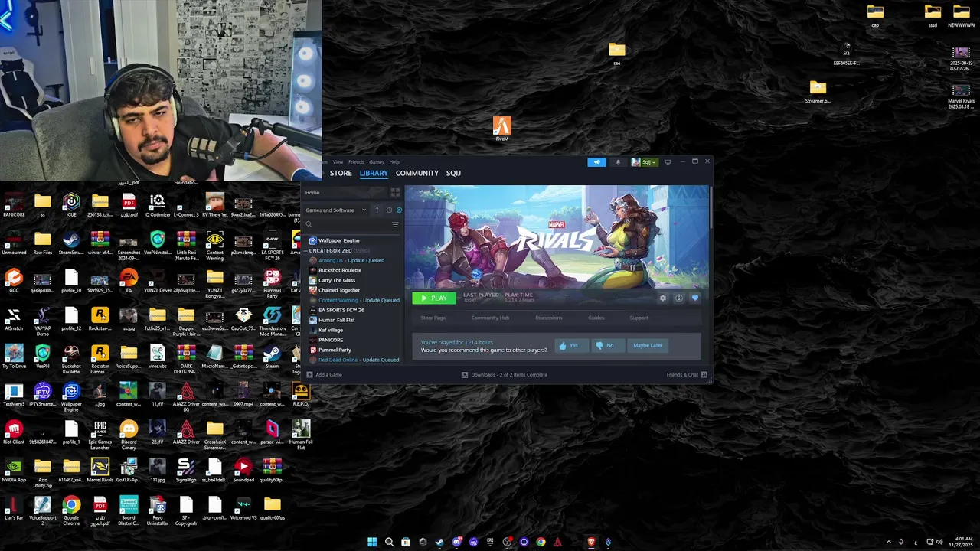Switch to Big Picture mode monitor icon

(x=668, y=161)
